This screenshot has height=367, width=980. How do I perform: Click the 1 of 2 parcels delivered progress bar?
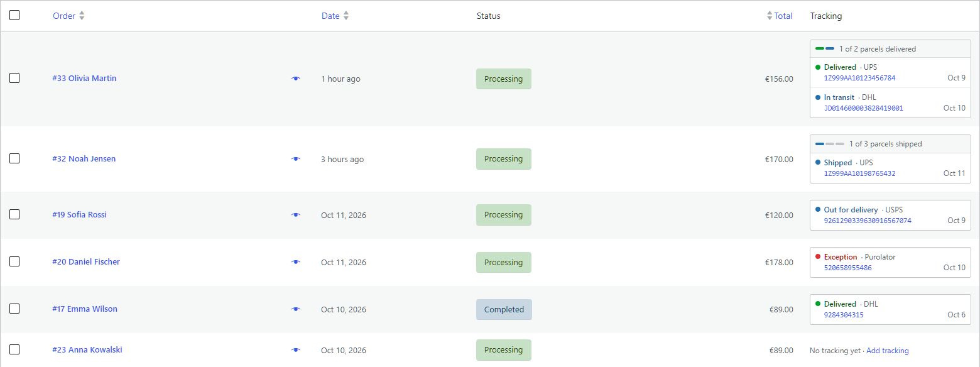[825, 48]
